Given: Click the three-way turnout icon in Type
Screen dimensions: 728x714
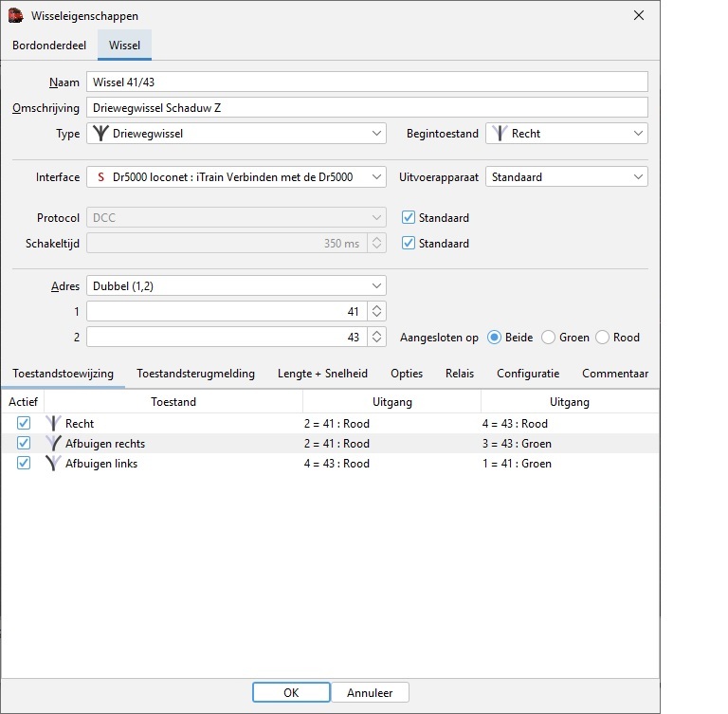Looking at the screenshot, I should coord(100,134).
